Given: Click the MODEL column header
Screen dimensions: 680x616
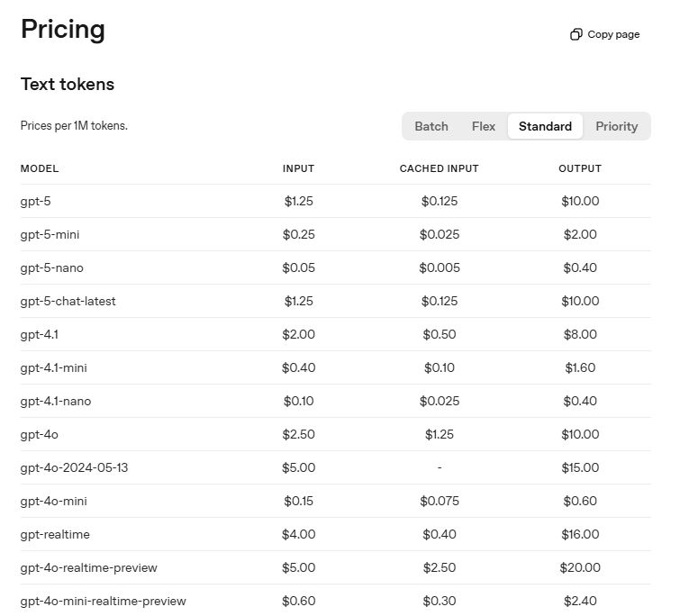Looking at the screenshot, I should tap(40, 168).
